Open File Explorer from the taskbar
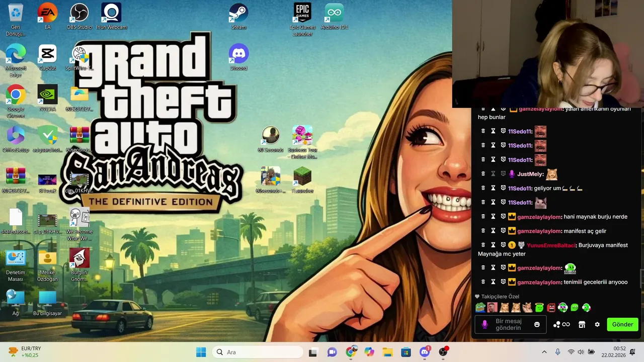 [x=387, y=352]
